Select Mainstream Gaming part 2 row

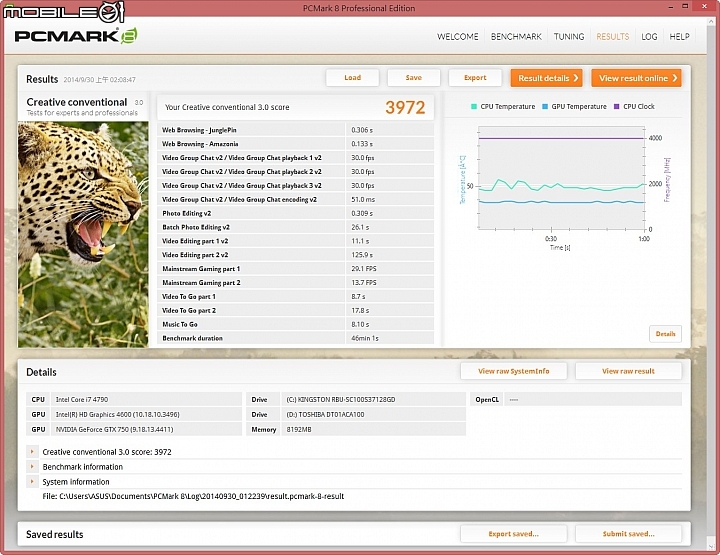tap(295, 282)
